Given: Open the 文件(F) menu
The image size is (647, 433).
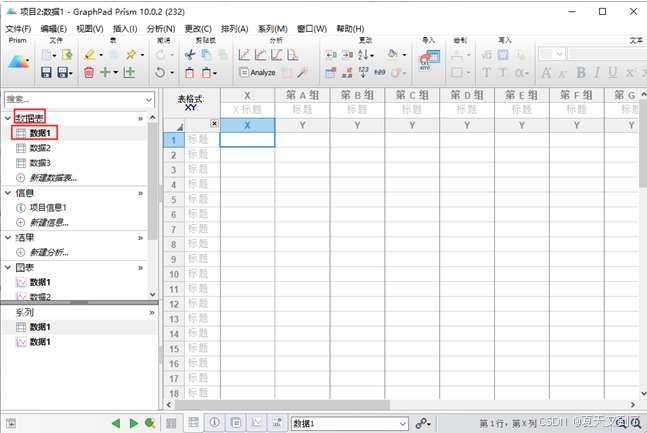Looking at the screenshot, I should 18,29.
